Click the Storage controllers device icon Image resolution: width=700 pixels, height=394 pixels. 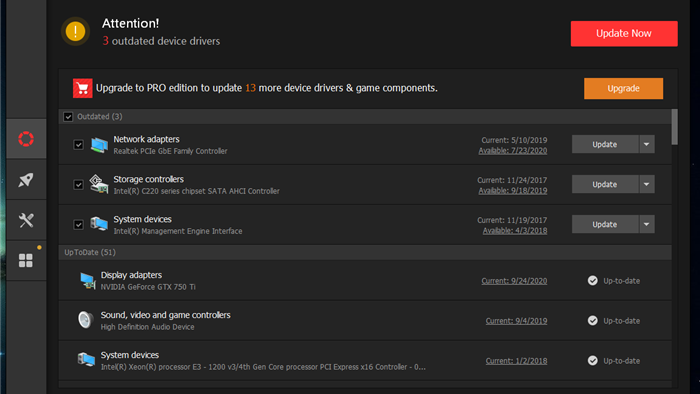(x=99, y=184)
